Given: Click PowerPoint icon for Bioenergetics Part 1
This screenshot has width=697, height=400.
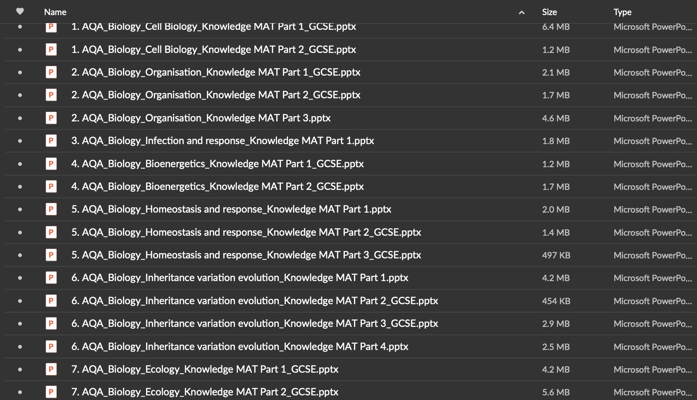Looking at the screenshot, I should (x=51, y=164).
